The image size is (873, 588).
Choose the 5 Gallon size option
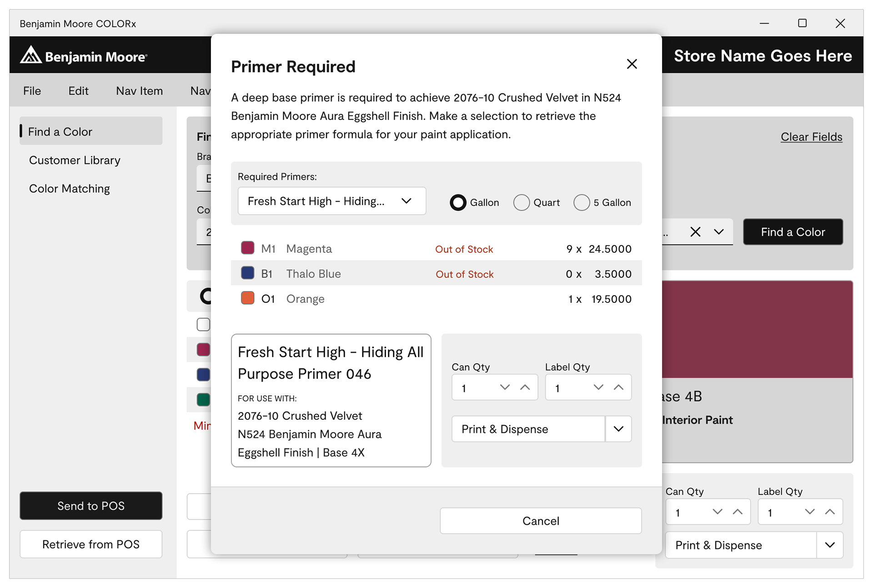pos(582,202)
